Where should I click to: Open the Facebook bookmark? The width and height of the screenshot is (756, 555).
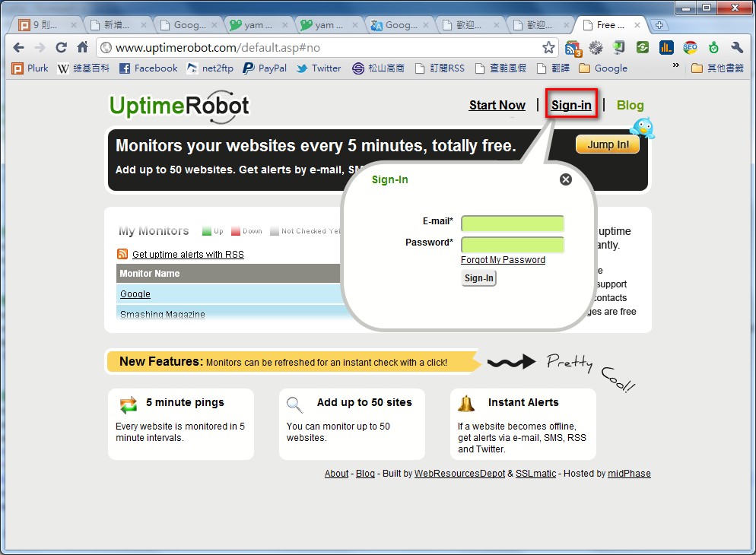pyautogui.click(x=148, y=68)
